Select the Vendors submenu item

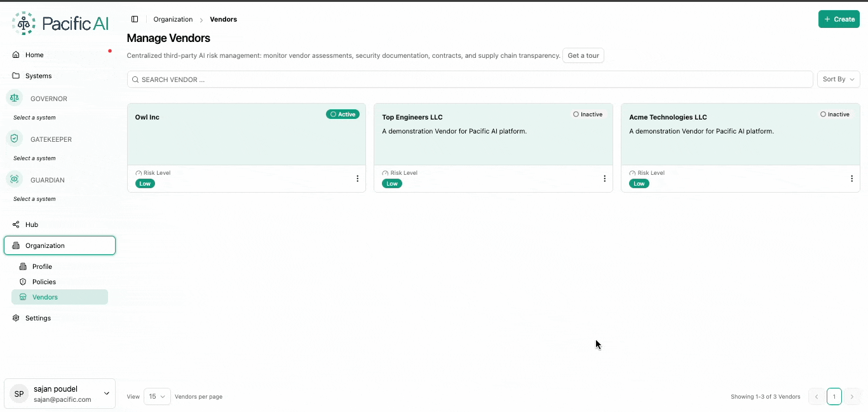[x=60, y=297]
